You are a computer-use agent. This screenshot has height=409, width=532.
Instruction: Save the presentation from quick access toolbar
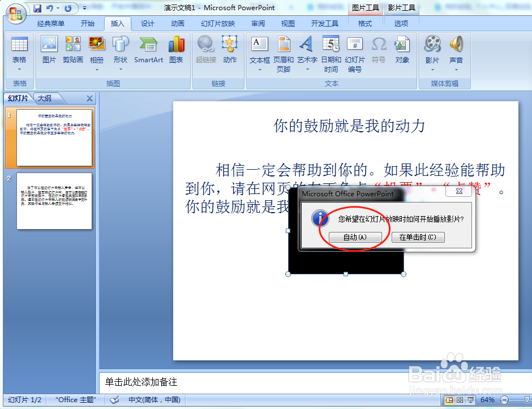click(37, 8)
